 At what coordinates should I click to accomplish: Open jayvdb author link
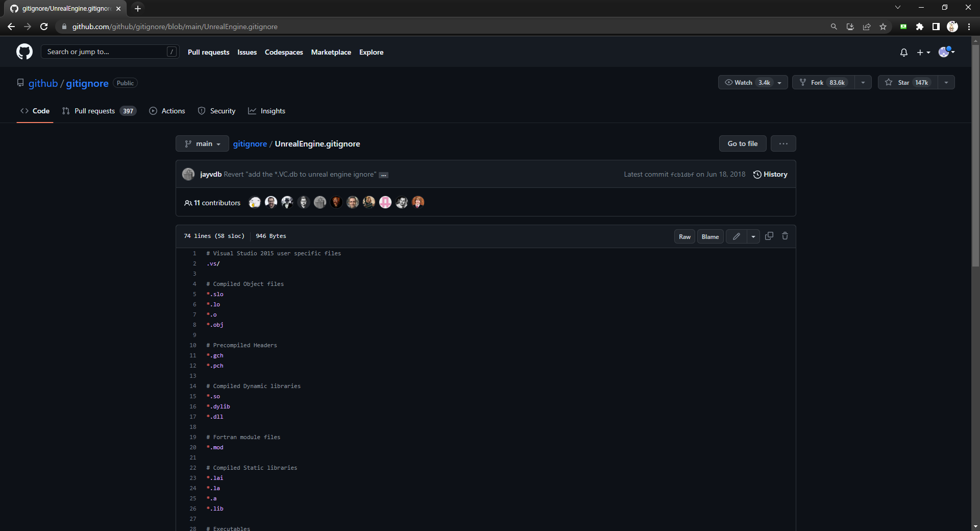(x=211, y=175)
